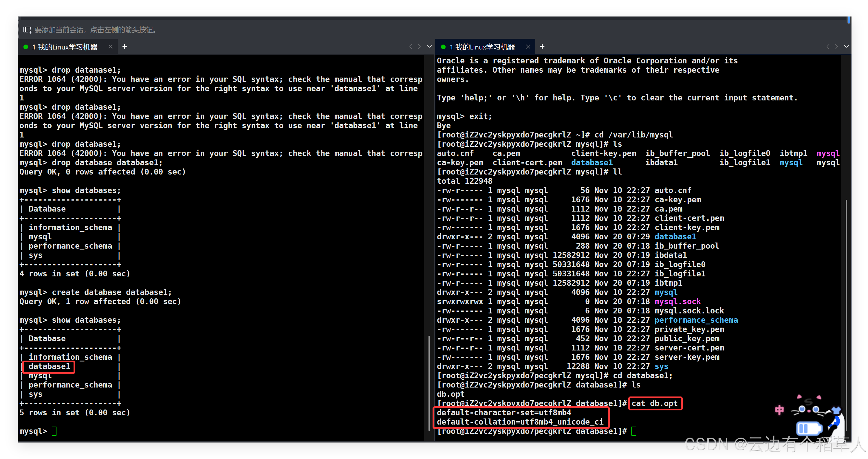Click green status dot on right tab
This screenshot has width=868, height=459.
coord(443,47)
